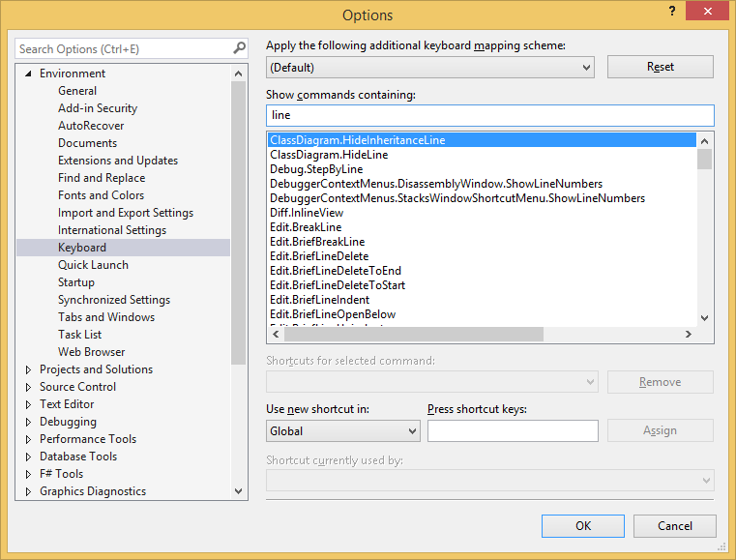The height and width of the screenshot is (560, 736).
Task: Select Import and Export Settings
Action: pyautogui.click(x=126, y=213)
